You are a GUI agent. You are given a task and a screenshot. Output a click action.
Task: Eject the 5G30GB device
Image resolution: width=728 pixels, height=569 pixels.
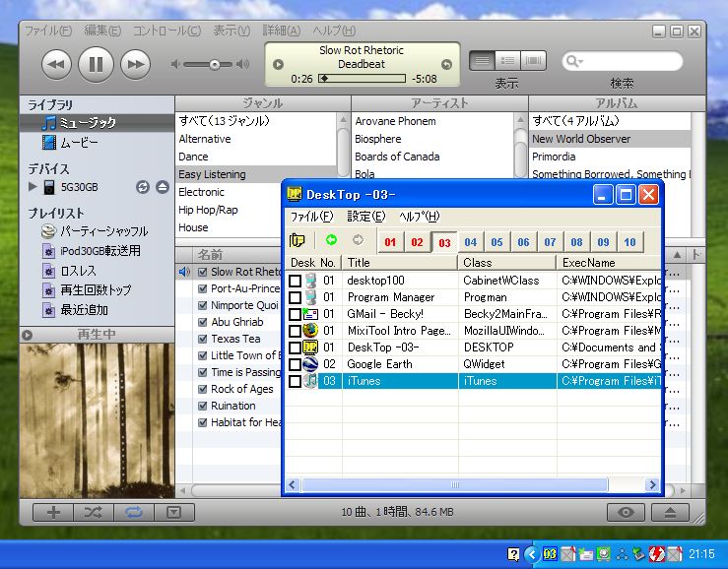163,187
